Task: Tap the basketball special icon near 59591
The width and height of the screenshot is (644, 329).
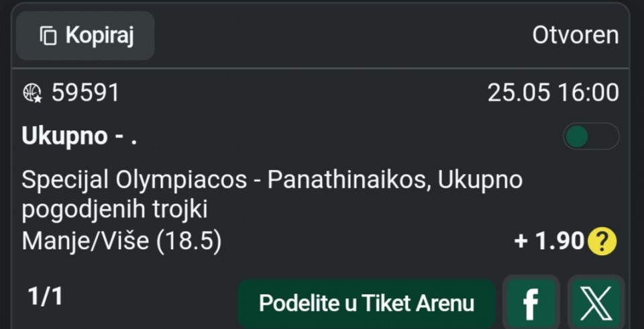Action: coord(32,93)
